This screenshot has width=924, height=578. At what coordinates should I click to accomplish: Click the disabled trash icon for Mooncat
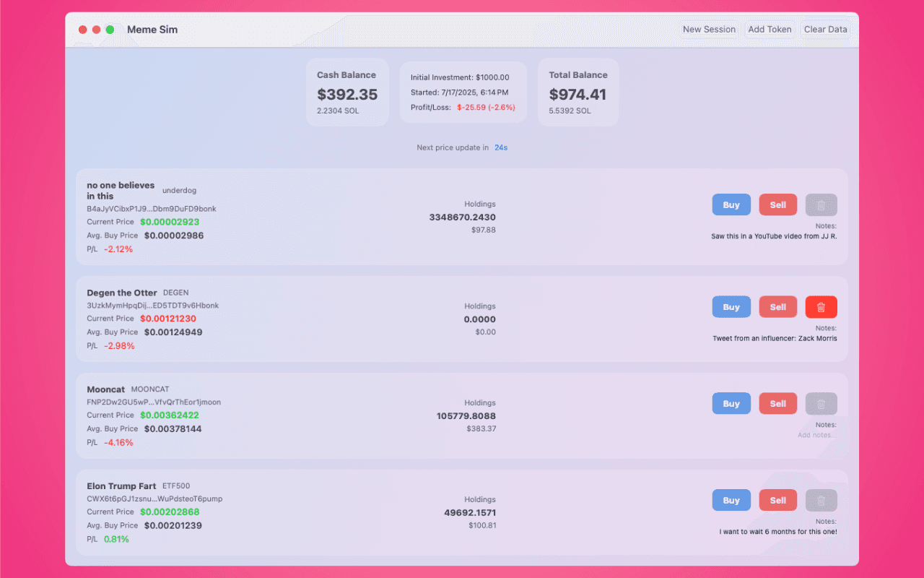(821, 403)
